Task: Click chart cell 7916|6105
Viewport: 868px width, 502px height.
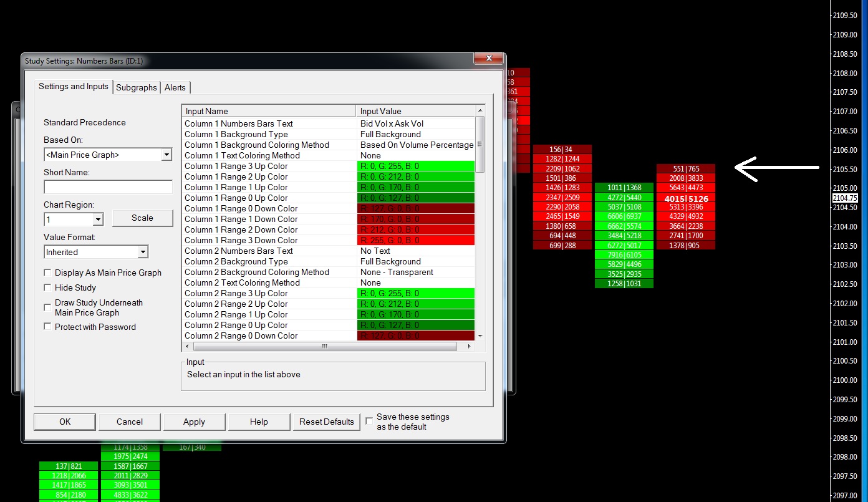Action: pos(624,255)
